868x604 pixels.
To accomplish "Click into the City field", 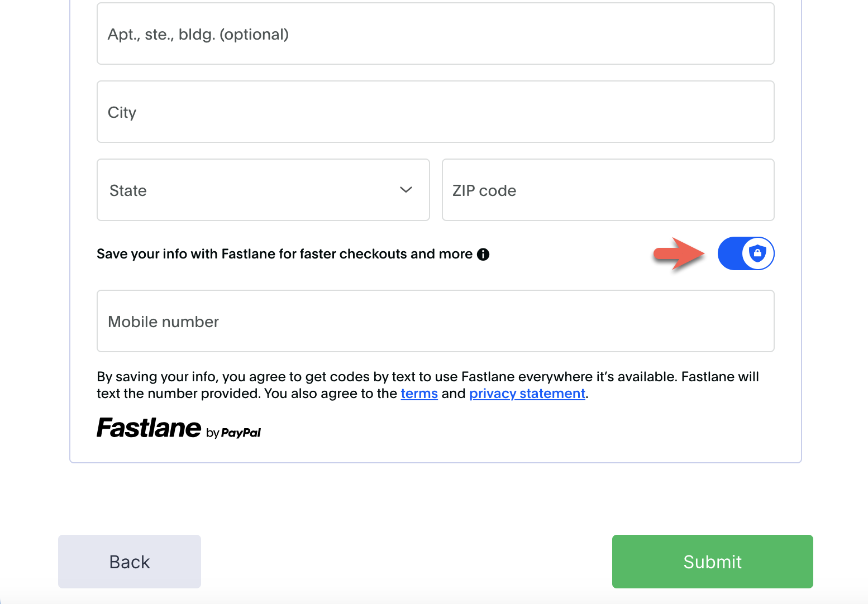I will (435, 112).
